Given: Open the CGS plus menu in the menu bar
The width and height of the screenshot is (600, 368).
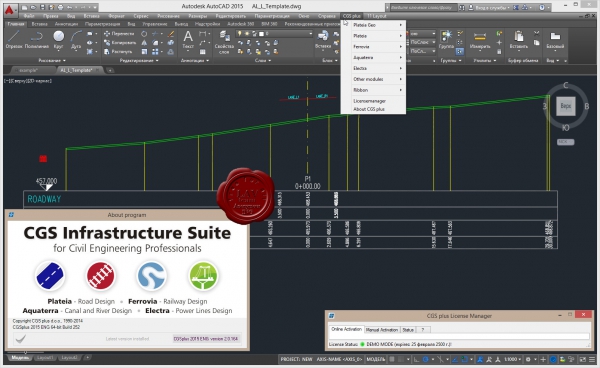Looking at the screenshot, I should 351,16.
